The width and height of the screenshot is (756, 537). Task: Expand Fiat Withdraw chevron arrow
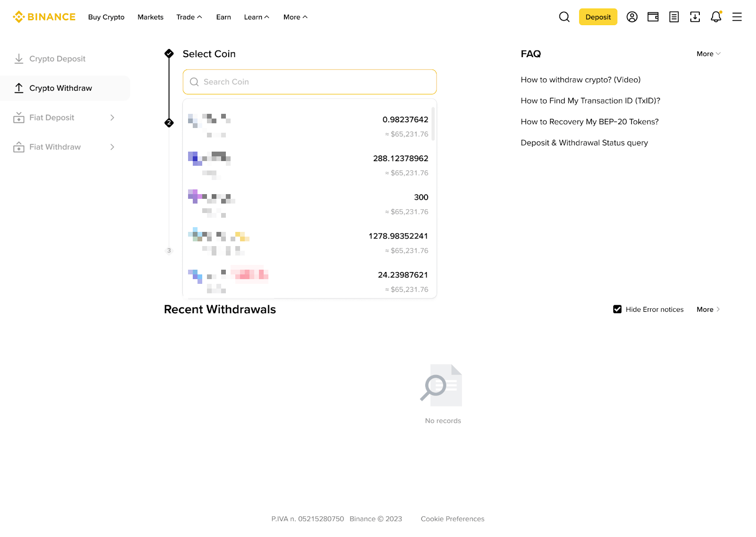(x=112, y=147)
